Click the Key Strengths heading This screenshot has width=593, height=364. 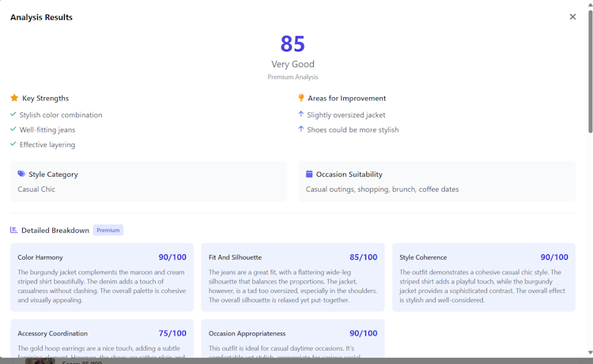pyautogui.click(x=45, y=98)
